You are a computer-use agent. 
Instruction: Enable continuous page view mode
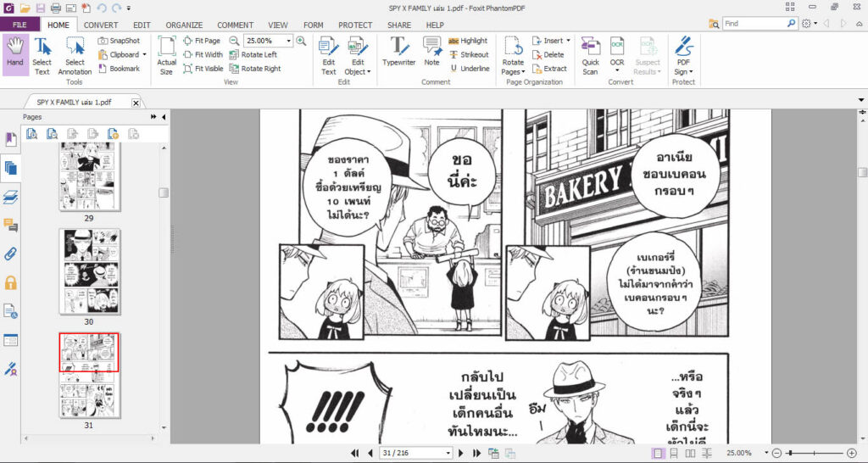(x=674, y=453)
